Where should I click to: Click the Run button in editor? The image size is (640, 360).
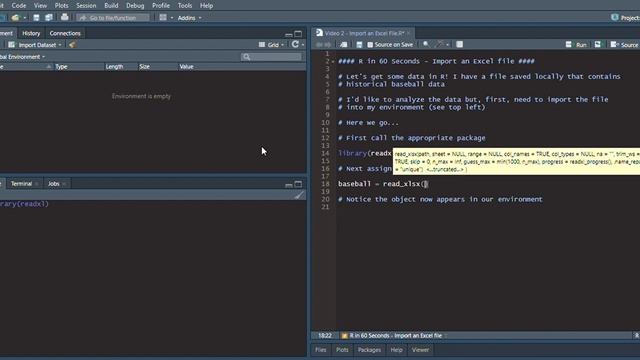pyautogui.click(x=576, y=45)
